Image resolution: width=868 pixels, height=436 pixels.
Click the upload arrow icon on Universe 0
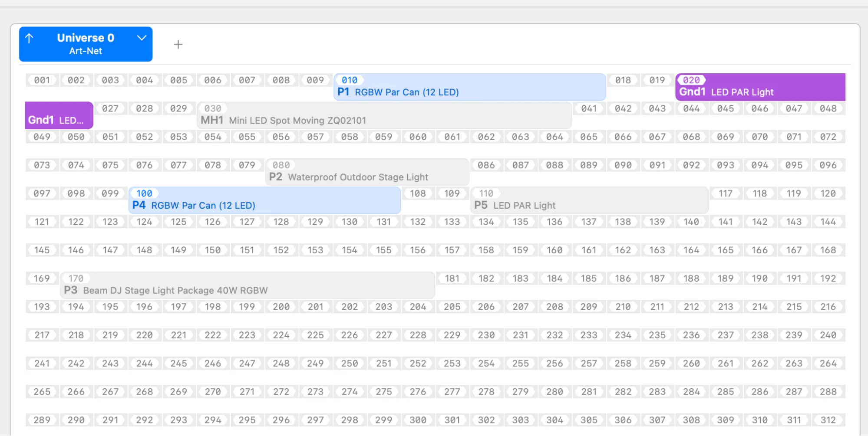[30, 39]
